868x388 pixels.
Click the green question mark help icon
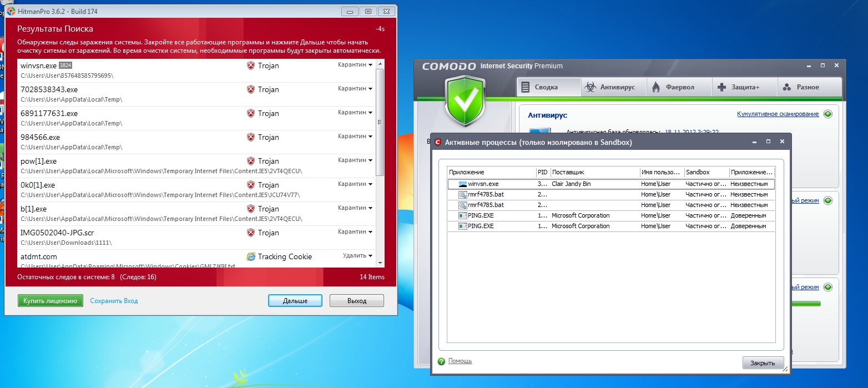pyautogui.click(x=441, y=361)
